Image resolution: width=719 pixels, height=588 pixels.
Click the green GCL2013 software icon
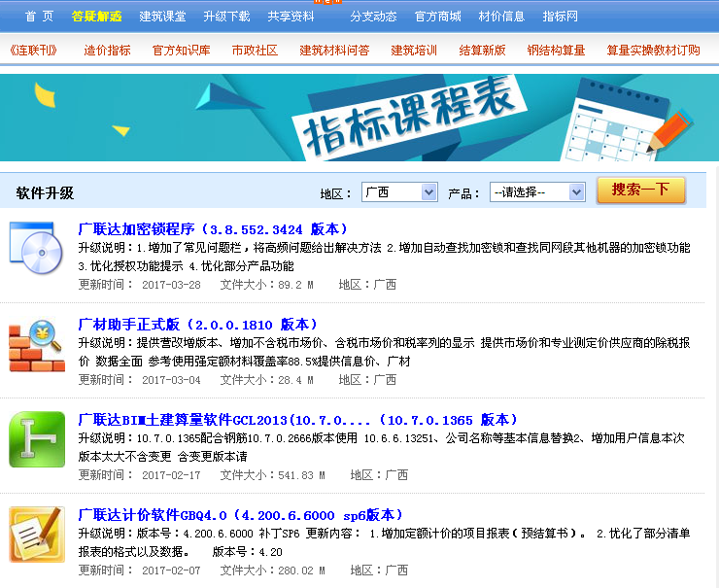coord(37,439)
